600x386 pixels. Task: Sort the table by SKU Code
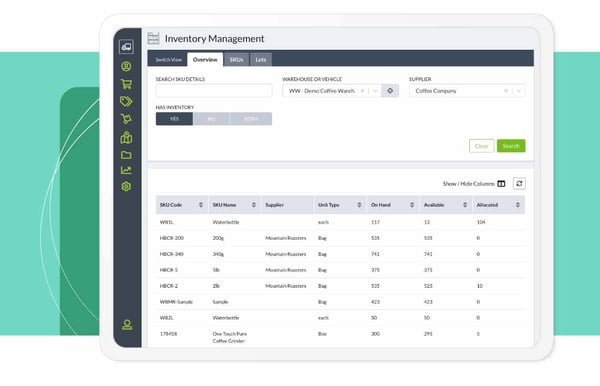182,205
